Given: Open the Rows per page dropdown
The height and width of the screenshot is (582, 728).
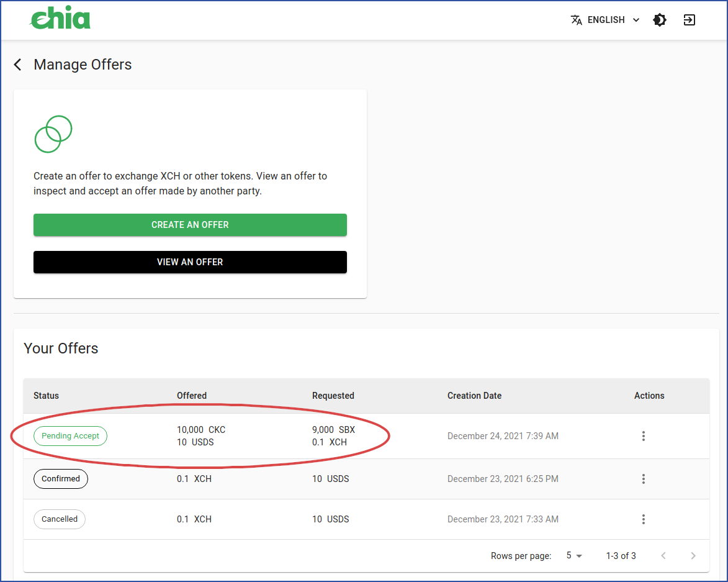Looking at the screenshot, I should click(574, 555).
